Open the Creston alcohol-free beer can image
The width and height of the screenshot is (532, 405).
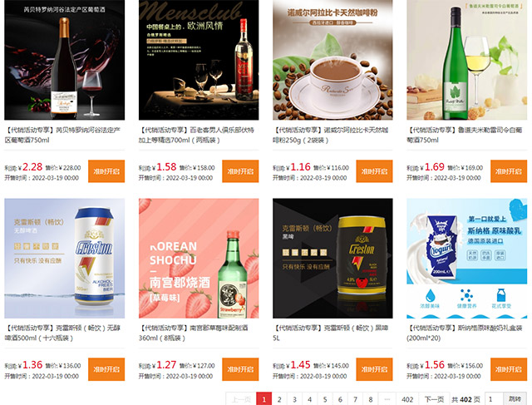65,259
